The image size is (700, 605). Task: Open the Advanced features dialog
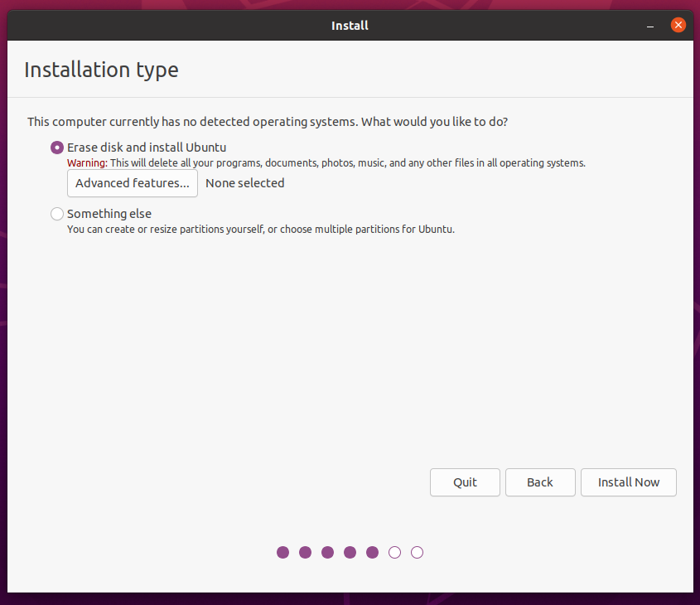tap(132, 183)
